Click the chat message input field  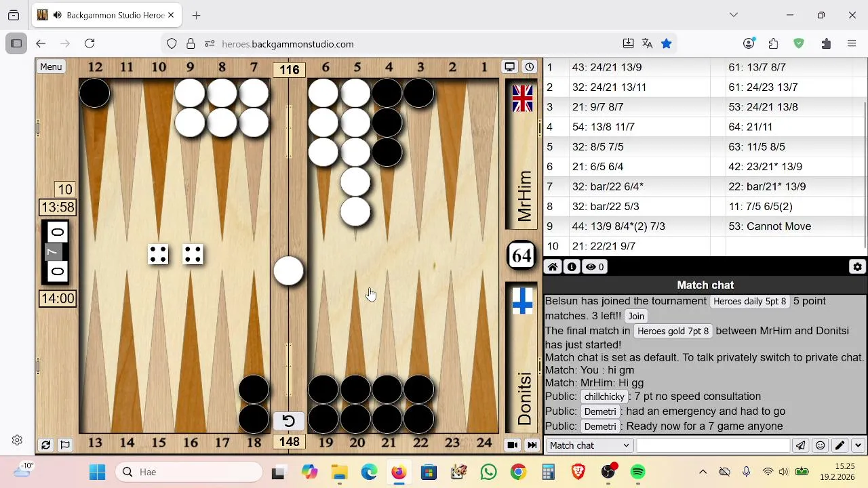713,445
